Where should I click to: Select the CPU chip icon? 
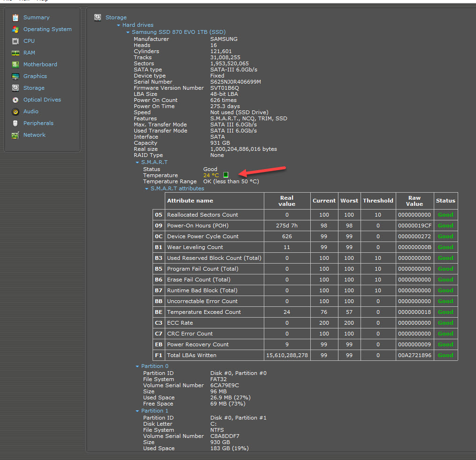click(15, 41)
